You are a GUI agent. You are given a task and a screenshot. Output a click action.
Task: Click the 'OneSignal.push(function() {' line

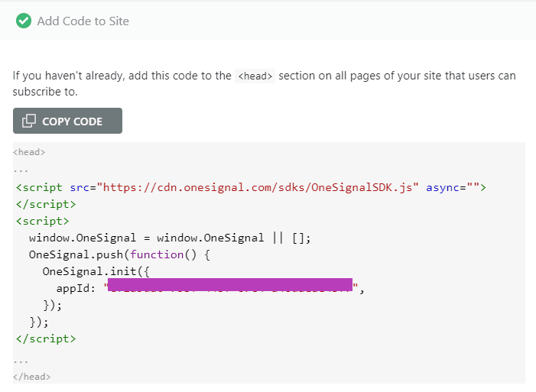click(119, 254)
